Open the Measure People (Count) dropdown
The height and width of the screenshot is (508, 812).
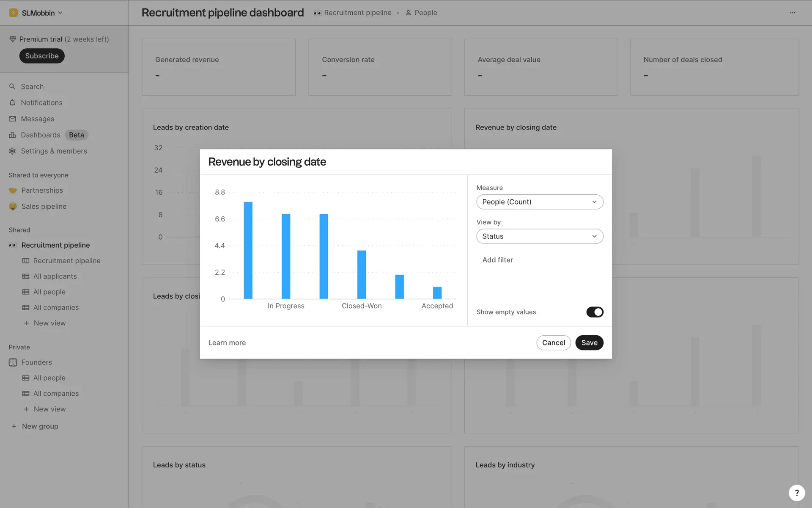point(539,202)
